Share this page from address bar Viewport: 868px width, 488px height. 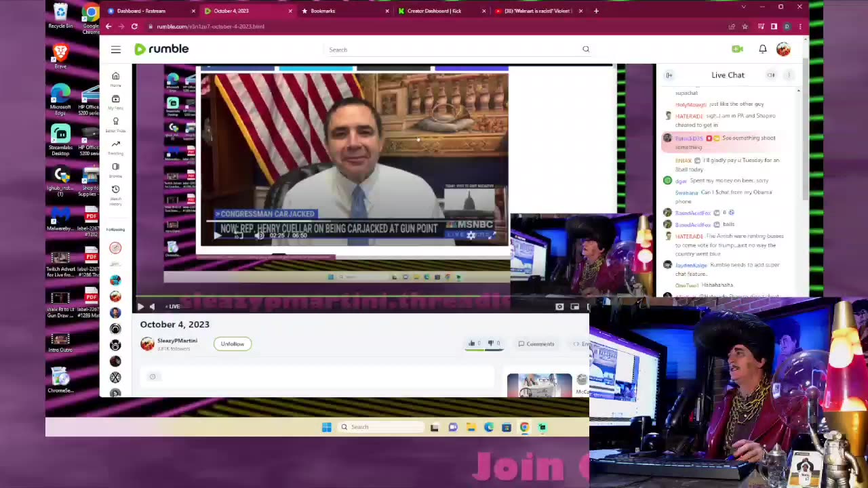click(x=732, y=26)
